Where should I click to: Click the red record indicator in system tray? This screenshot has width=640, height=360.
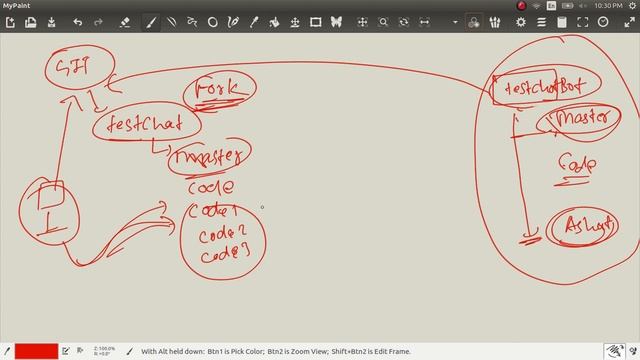point(521,6)
